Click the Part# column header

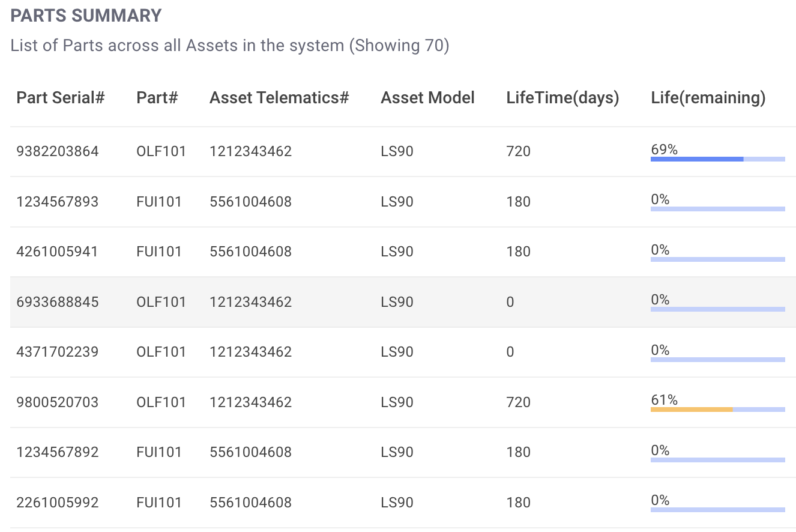coord(157,98)
